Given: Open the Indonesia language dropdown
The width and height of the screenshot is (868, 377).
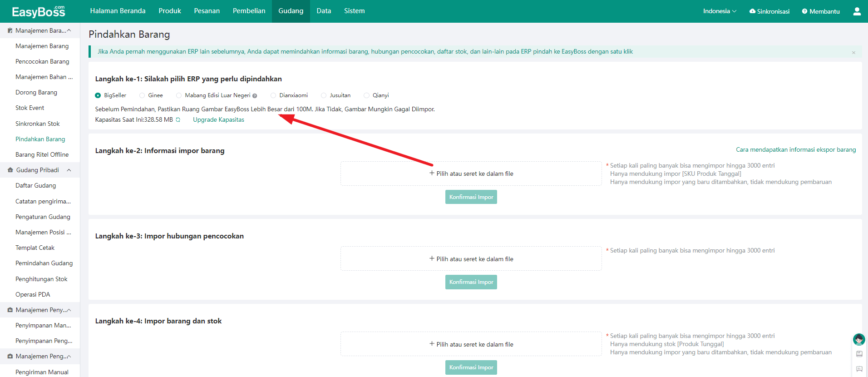Looking at the screenshot, I should click(x=720, y=11).
